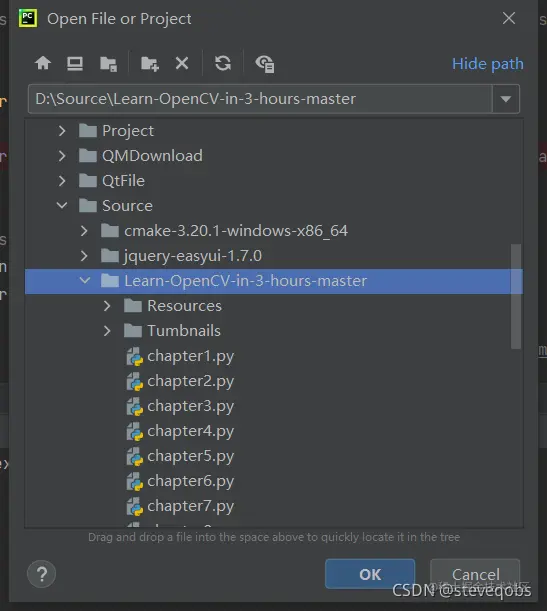Viewport: 547px width, 611px height.
Task: Go to the Home directory icon
Action: point(43,63)
